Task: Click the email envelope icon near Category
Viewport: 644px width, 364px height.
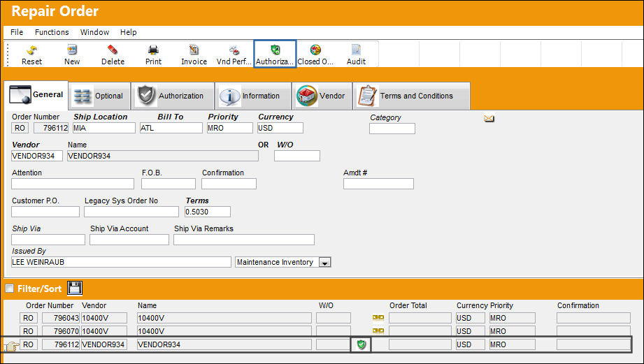Action: click(x=489, y=119)
